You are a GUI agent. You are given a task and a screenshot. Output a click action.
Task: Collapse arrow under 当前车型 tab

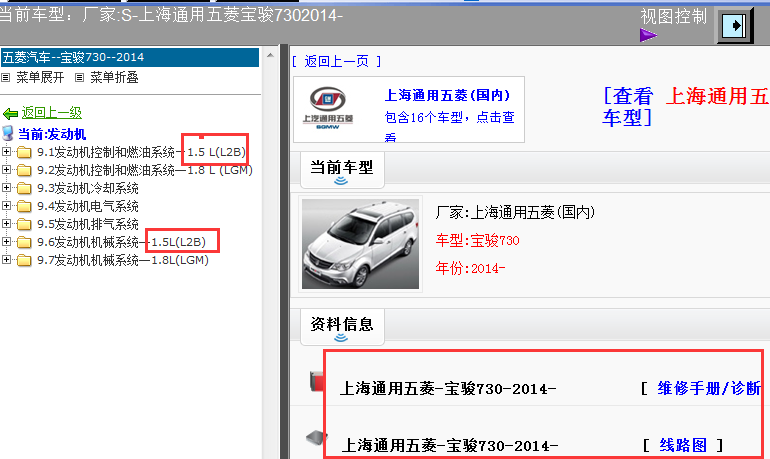[x=341, y=181]
